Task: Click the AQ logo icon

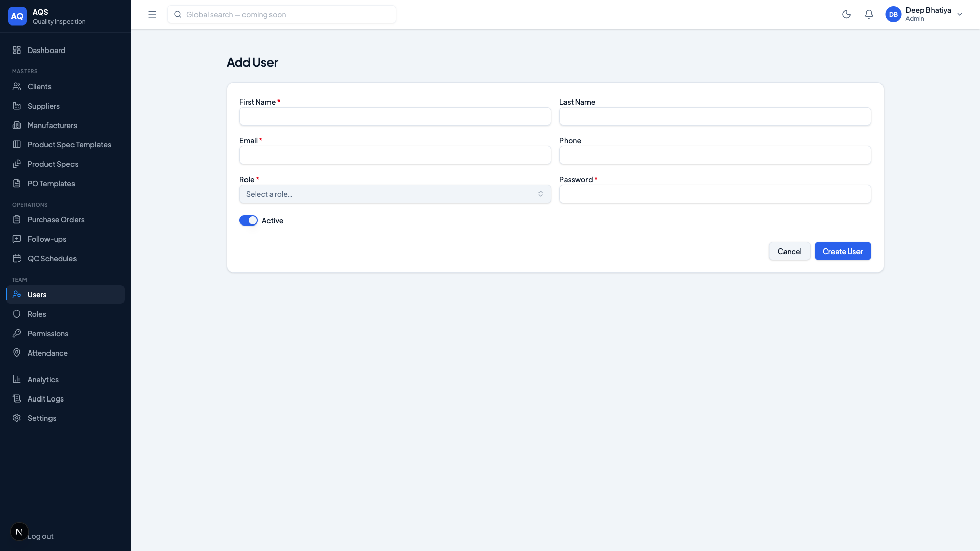Action: coord(17,16)
